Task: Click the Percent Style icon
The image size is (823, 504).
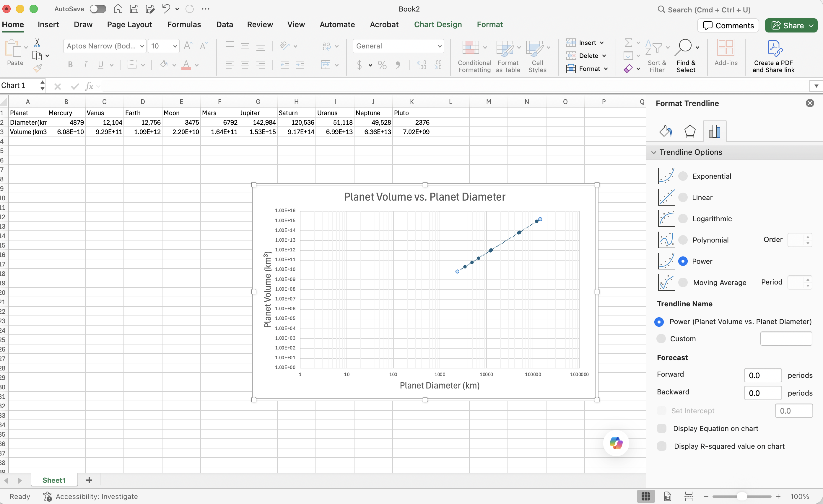Action: point(382,65)
